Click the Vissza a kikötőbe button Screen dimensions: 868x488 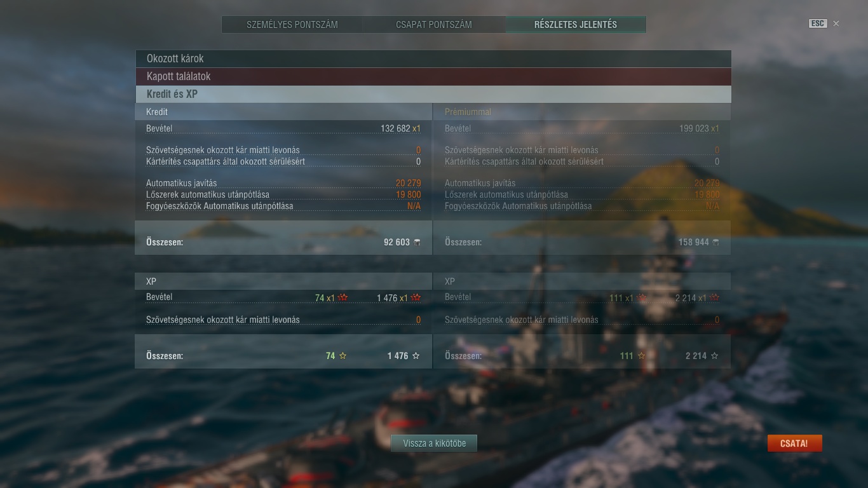[434, 444]
